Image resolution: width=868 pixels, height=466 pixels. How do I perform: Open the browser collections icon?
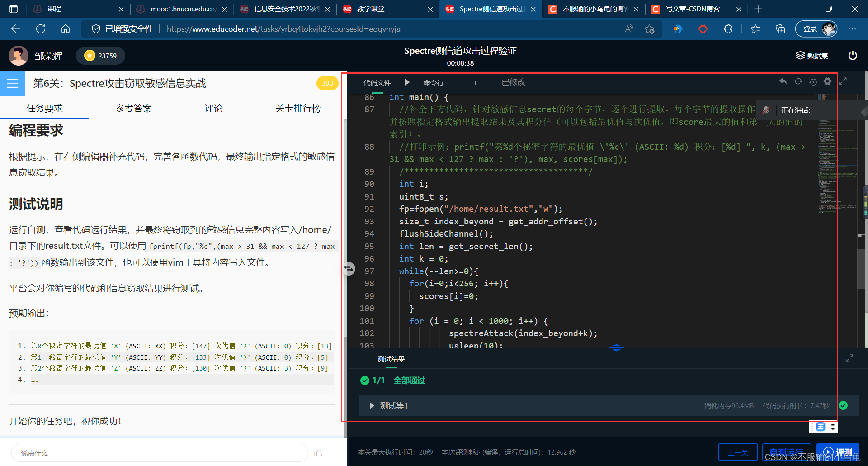(x=780, y=29)
